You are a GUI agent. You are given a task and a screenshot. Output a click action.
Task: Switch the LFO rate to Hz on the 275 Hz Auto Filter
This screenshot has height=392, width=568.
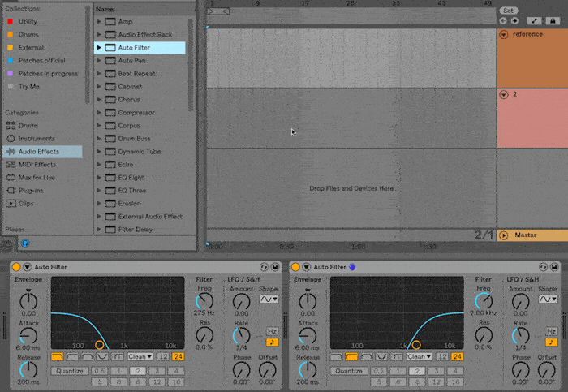click(x=272, y=331)
